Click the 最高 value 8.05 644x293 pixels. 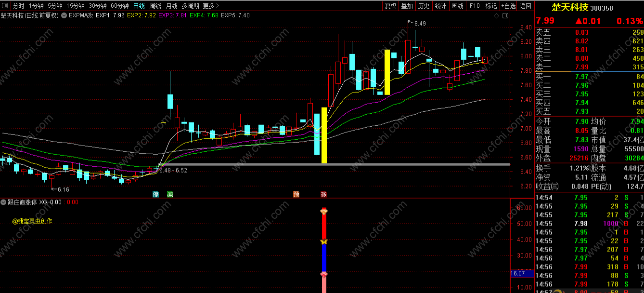click(x=581, y=131)
